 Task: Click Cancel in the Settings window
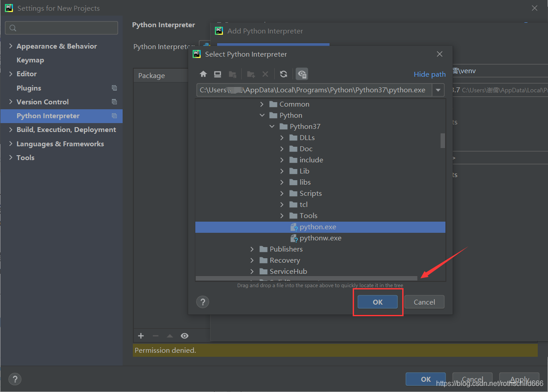pos(472,379)
